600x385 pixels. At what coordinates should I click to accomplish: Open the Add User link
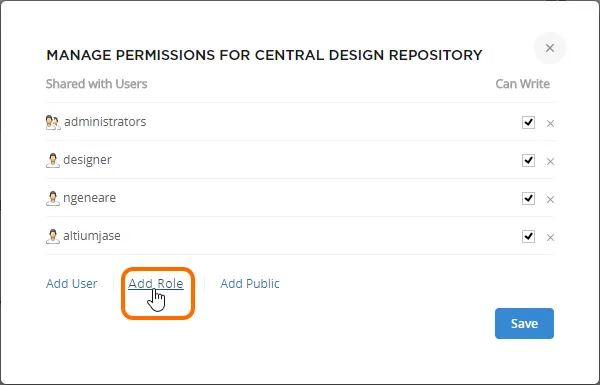coord(72,284)
